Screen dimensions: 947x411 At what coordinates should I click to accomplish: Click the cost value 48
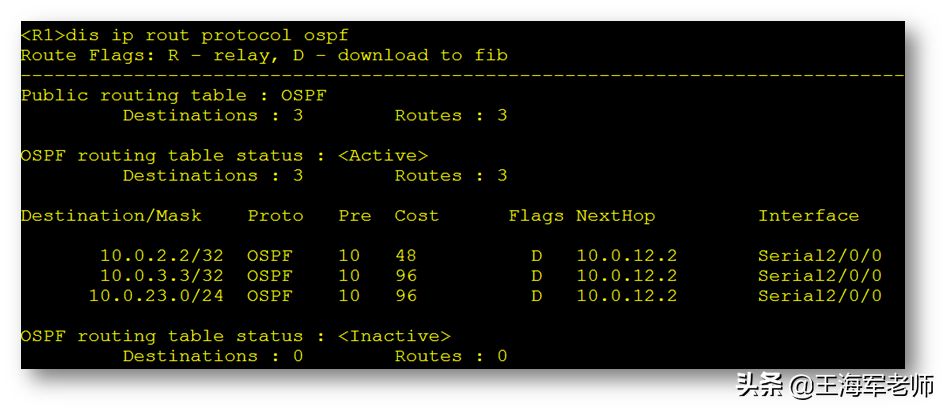pos(406,256)
